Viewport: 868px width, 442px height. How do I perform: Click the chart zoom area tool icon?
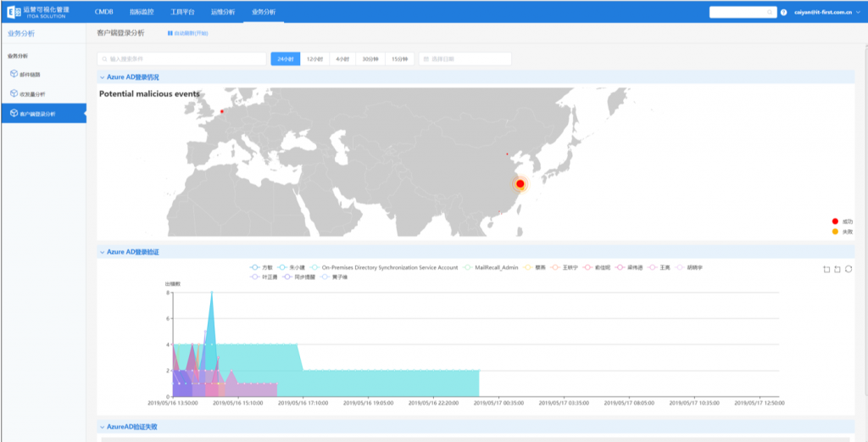pyautogui.click(x=826, y=269)
